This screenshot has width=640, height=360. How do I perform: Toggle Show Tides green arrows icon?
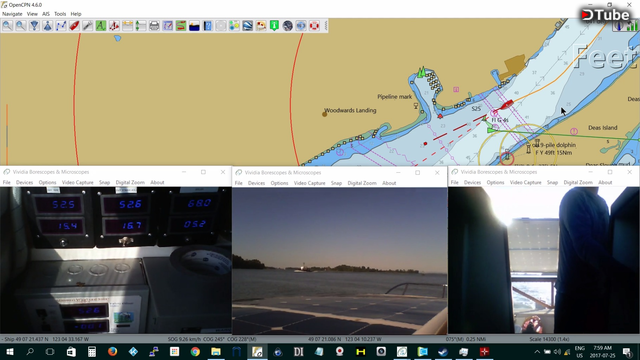tap(141, 26)
